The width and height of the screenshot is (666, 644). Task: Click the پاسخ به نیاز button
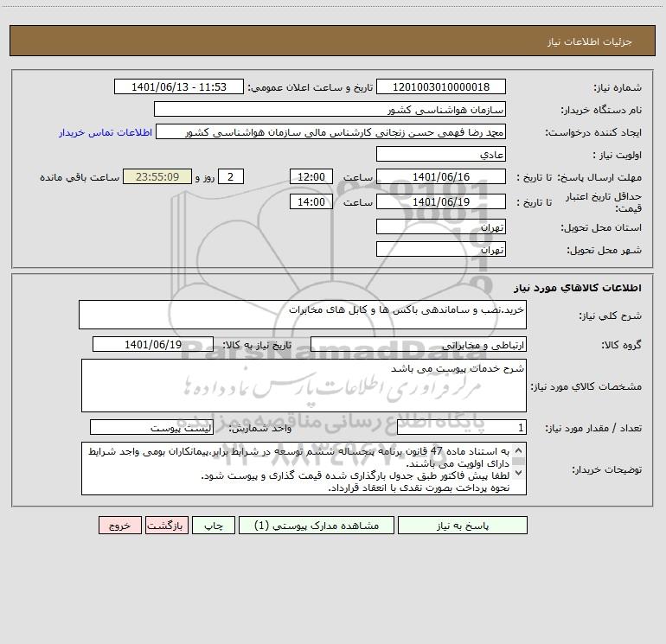point(462,526)
